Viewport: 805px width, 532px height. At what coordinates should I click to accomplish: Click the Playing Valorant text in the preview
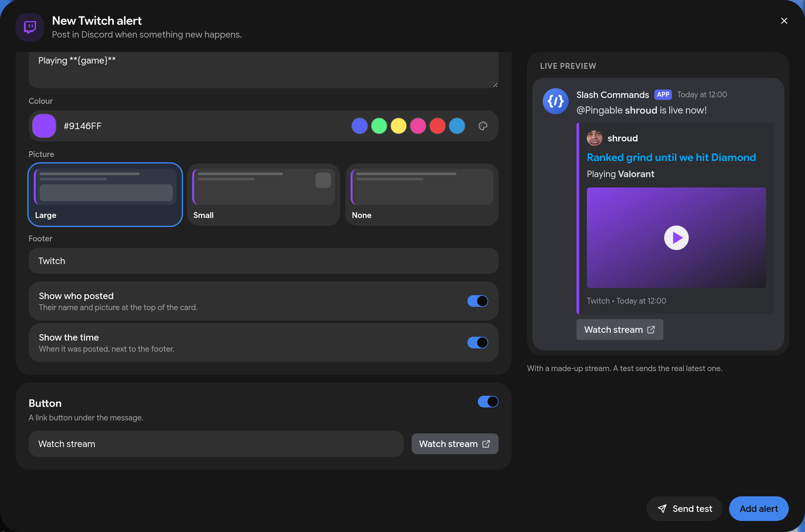620,174
